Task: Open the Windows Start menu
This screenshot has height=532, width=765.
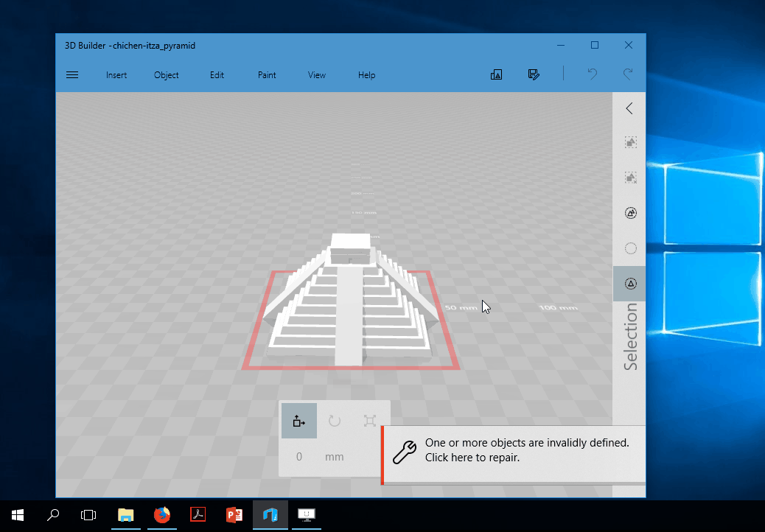Action: pos(18,515)
